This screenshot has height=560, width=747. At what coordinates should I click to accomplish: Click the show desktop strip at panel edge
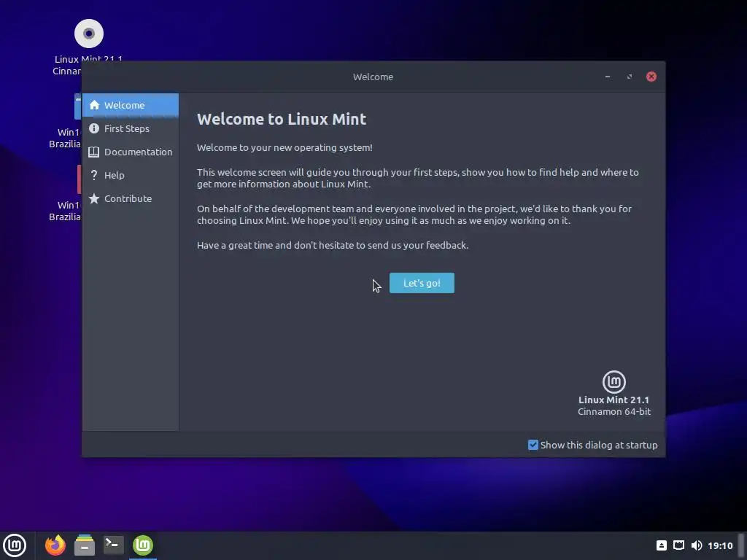pyautogui.click(x=741, y=545)
